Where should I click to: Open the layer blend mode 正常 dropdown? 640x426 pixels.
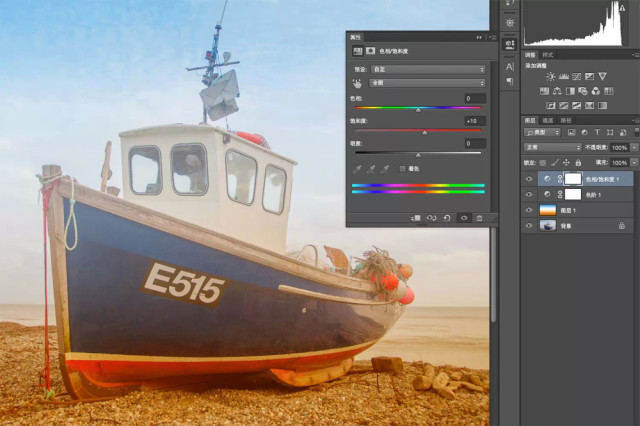click(552, 147)
